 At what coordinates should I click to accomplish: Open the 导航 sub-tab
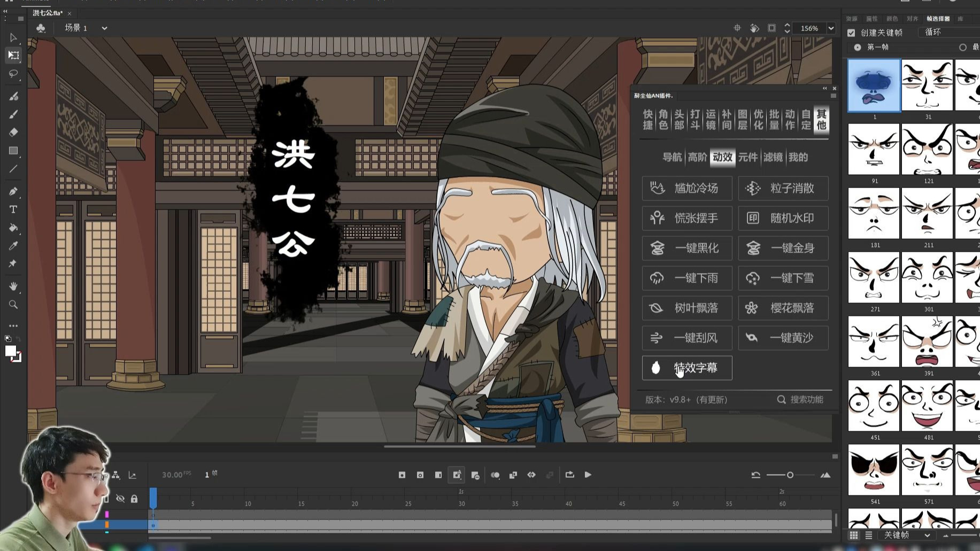[672, 157]
